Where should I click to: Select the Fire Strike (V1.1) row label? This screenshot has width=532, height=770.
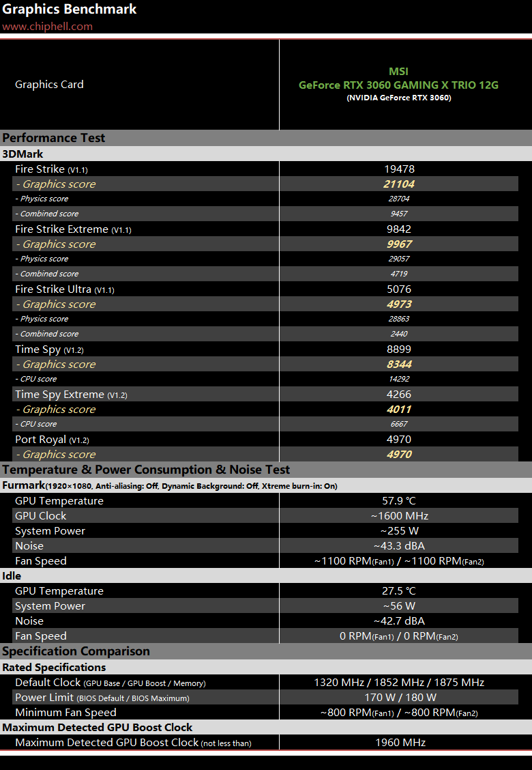tap(51, 169)
